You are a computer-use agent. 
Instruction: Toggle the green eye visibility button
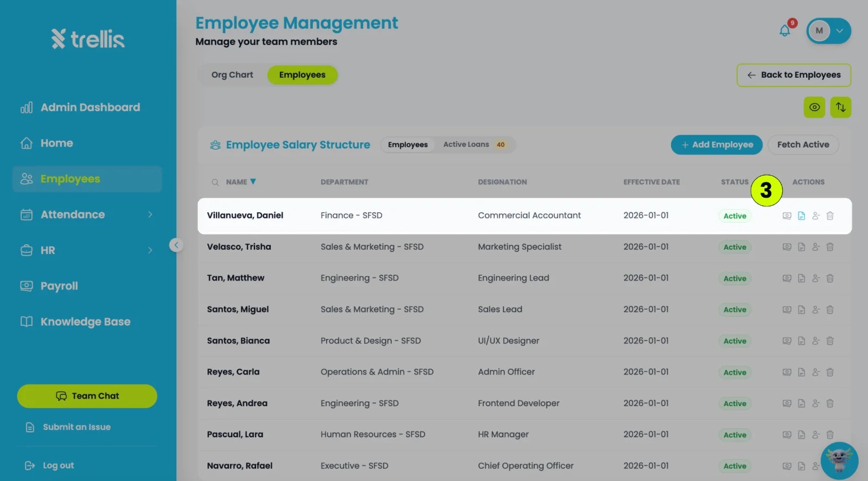click(x=814, y=107)
